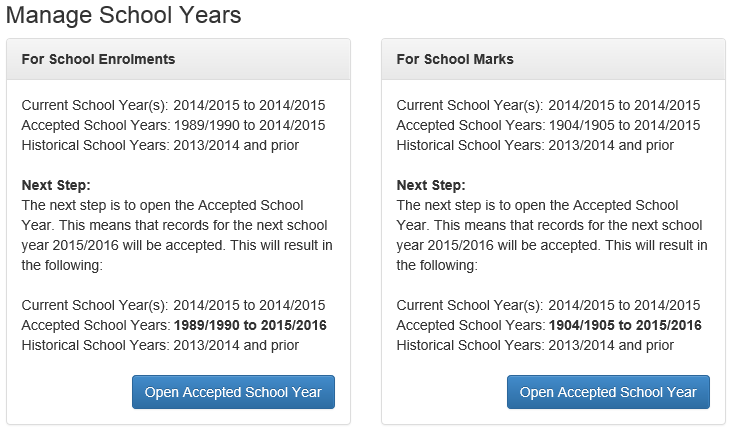Click first Historical School Years line under Marks
736x431 pixels.
[x=535, y=145]
